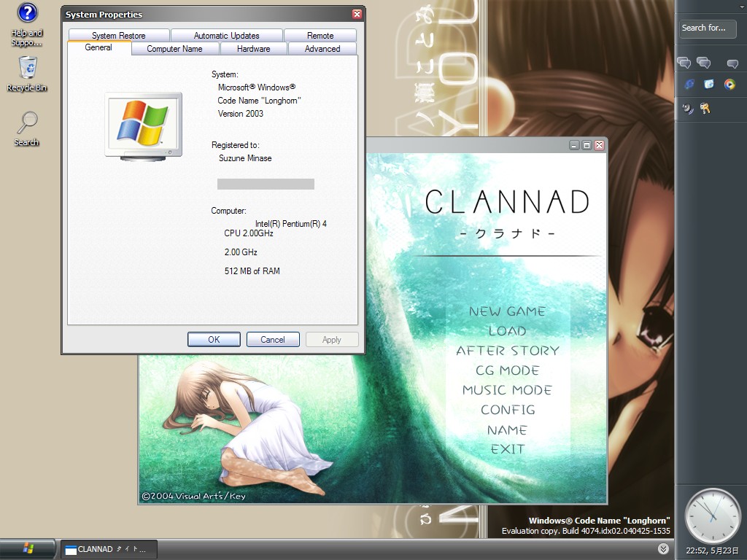Click the leftmost double chat bubbles icon
Image resolution: width=747 pixels, height=560 pixels.
684,63
